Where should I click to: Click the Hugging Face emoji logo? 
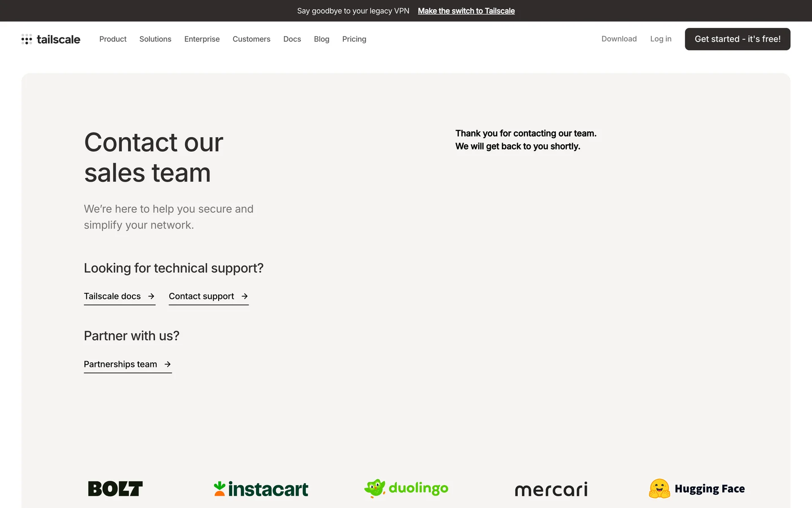coord(659,489)
